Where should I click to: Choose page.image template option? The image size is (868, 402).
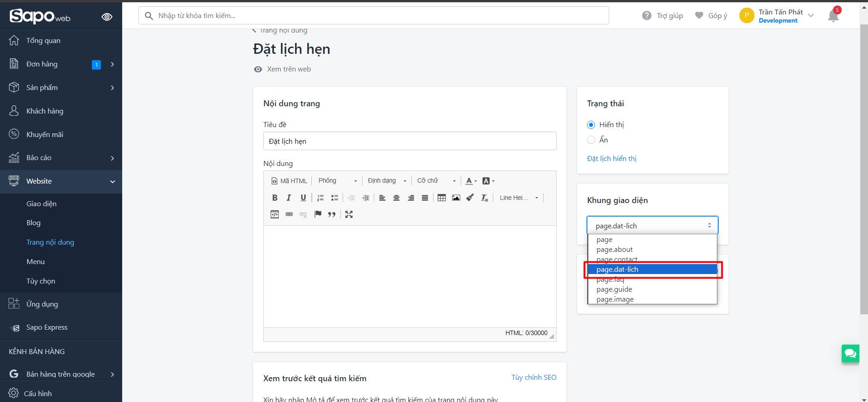(x=652, y=299)
